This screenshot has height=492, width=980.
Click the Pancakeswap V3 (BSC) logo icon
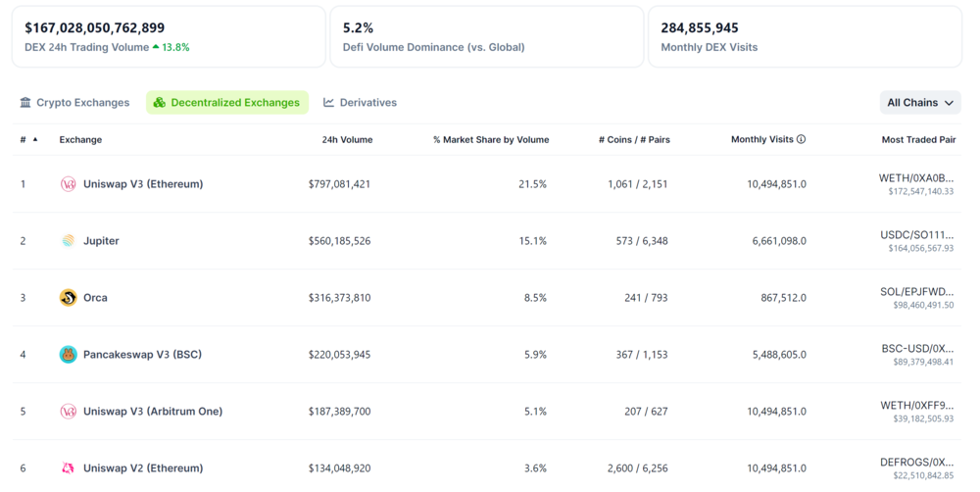point(68,355)
